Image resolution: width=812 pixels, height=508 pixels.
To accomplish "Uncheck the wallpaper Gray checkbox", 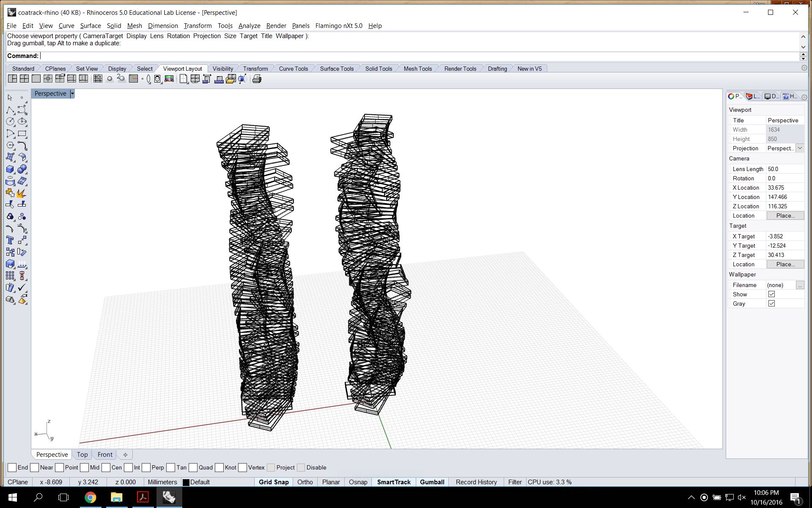I will coord(771,304).
